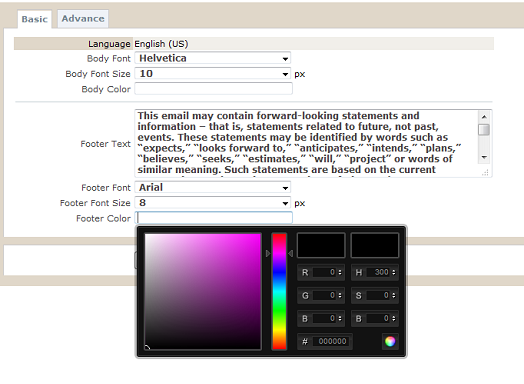
Task: Click the rainbow hue slider strip
Action: [x=279, y=291]
